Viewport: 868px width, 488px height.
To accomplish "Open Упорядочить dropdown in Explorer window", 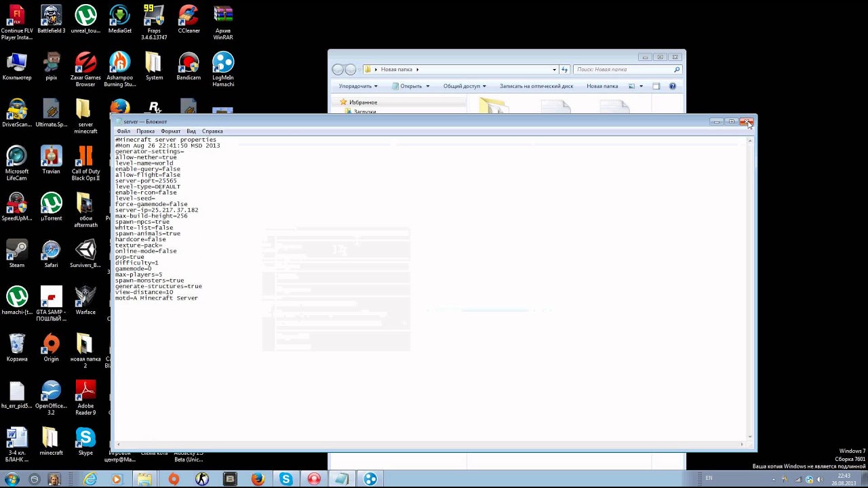I will [x=358, y=86].
